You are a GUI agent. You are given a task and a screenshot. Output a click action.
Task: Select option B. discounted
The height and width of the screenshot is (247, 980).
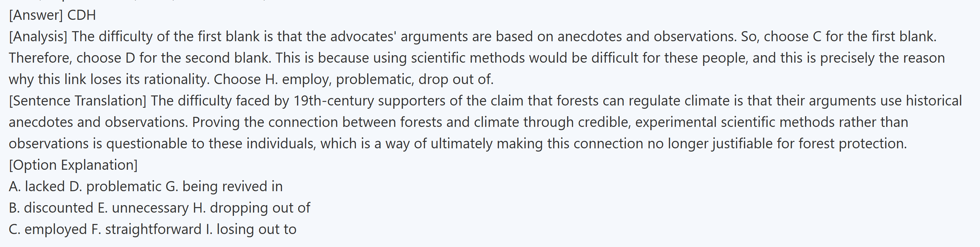click(x=51, y=208)
